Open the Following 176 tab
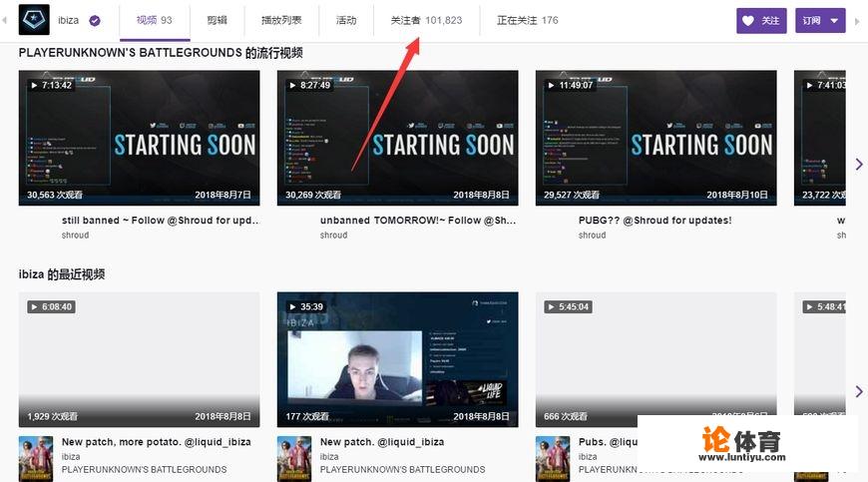Screen dimensions: 868x482 (x=527, y=21)
